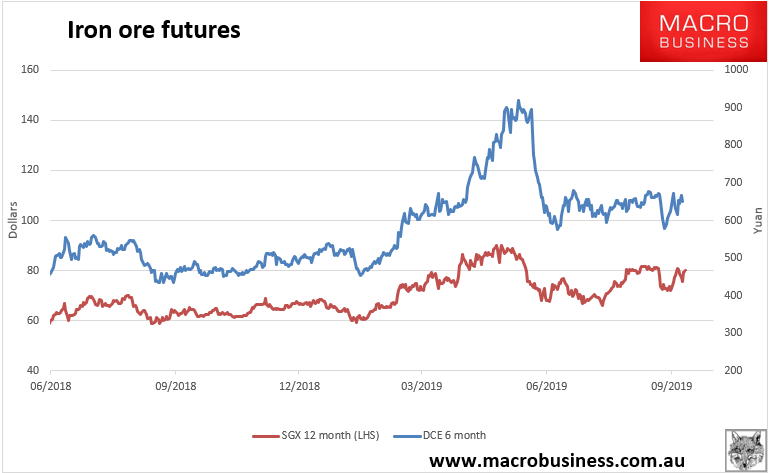Click the Dollars left axis title
The width and height of the screenshot is (770, 473).
[12, 219]
